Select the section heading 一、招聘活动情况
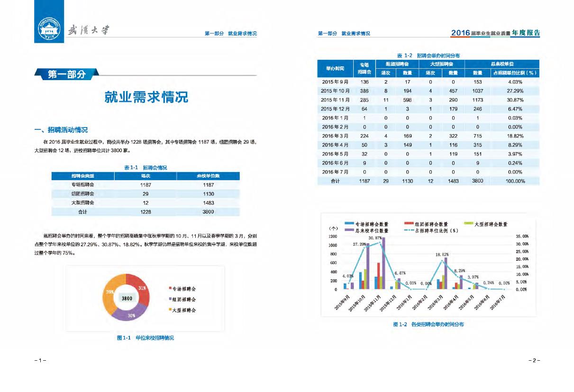 pos(62,130)
